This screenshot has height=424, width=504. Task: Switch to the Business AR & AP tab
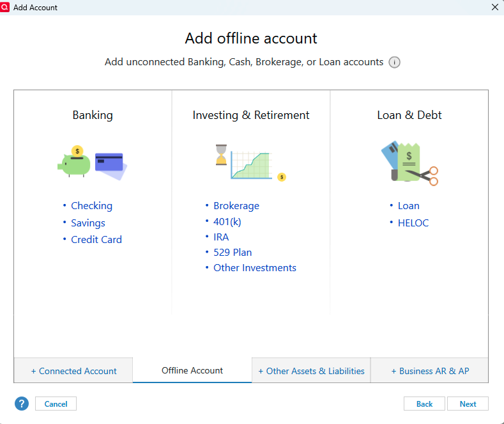tap(430, 370)
